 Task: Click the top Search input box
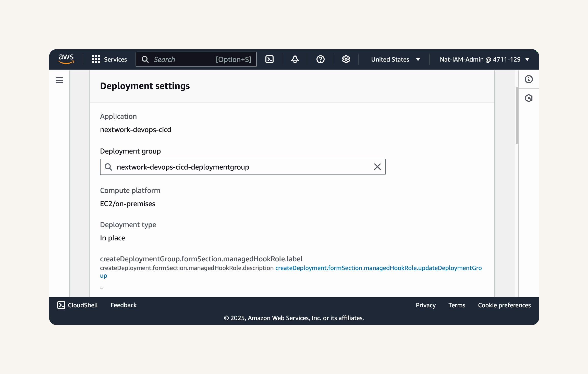pyautogui.click(x=196, y=59)
